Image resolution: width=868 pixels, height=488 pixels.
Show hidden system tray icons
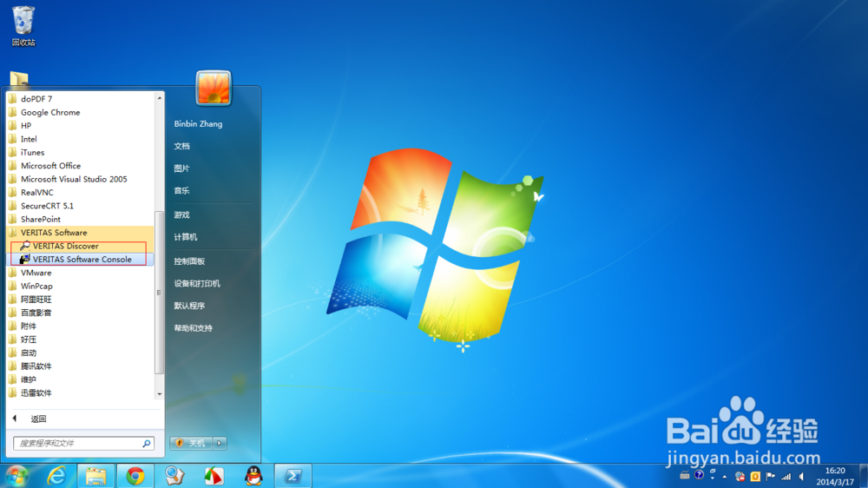(x=725, y=477)
